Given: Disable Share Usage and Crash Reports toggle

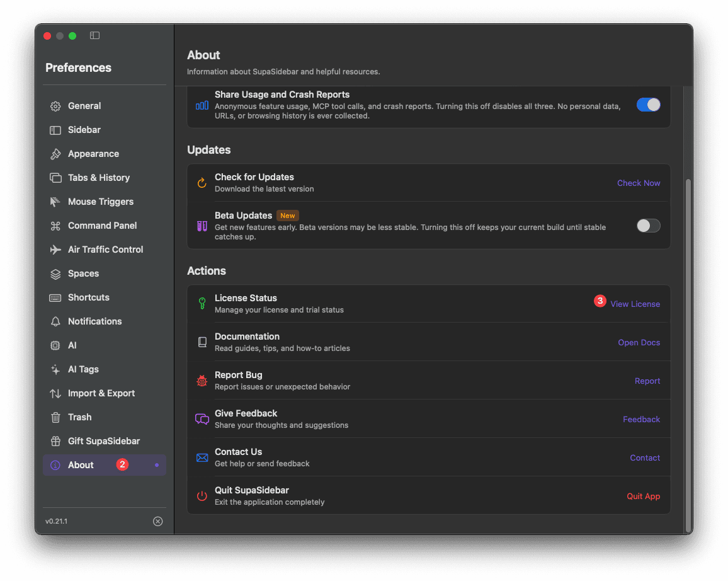Looking at the screenshot, I should (648, 105).
